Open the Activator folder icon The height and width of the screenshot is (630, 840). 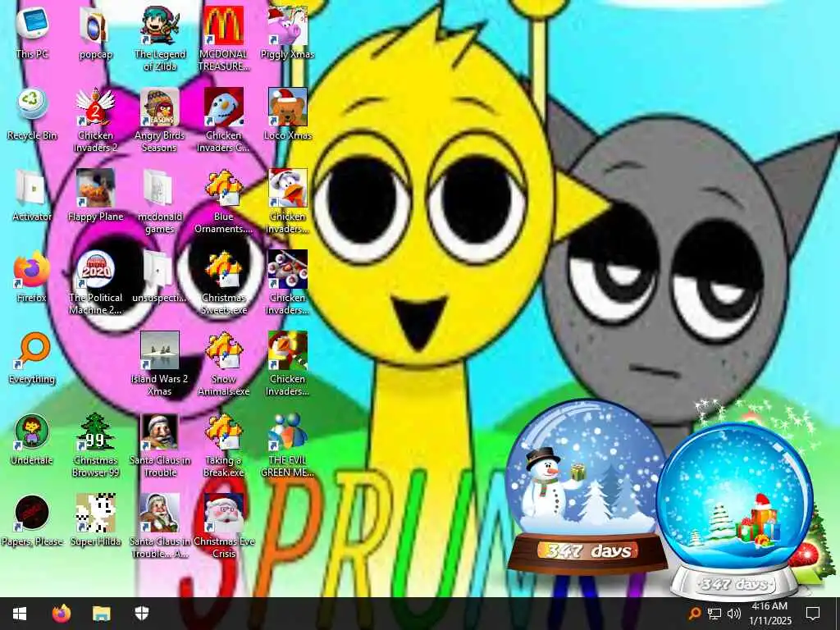coord(32,195)
